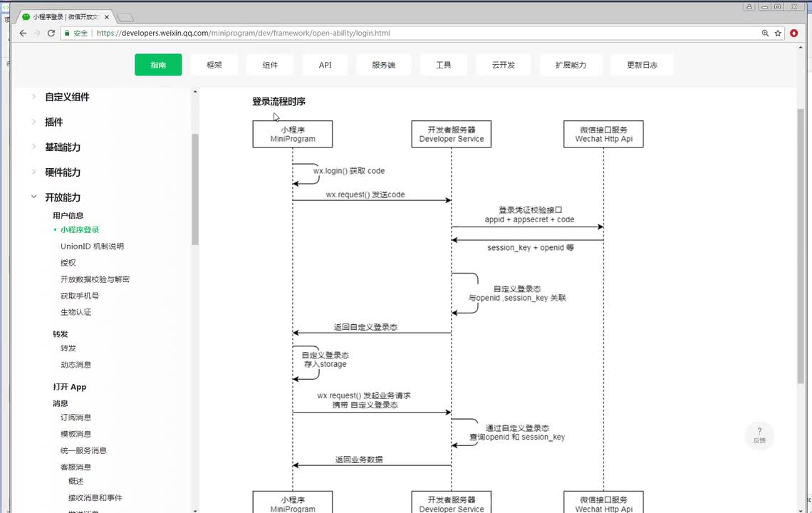This screenshot has height=513, width=812.
Task: Open 硬件能力 in the sidebar
Action: pyautogui.click(x=63, y=172)
